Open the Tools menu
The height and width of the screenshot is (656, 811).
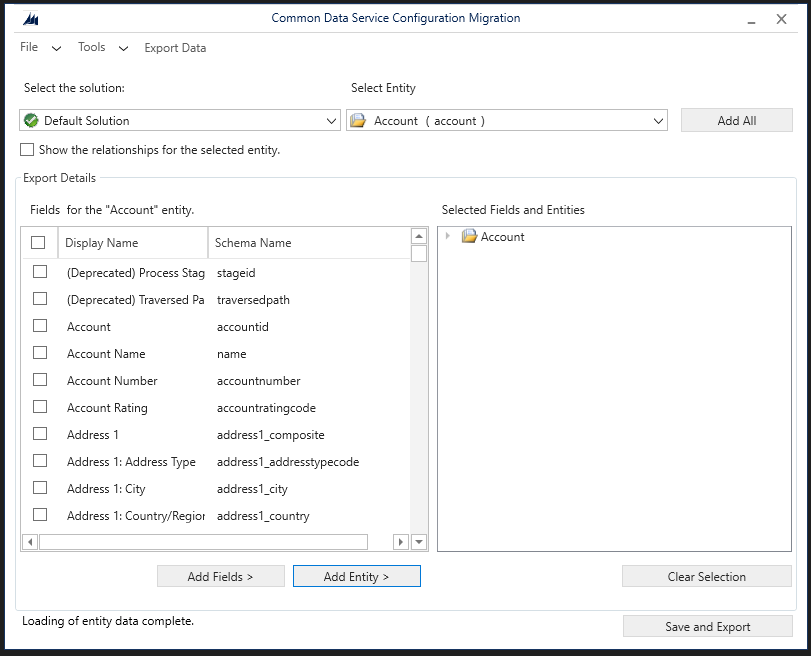(x=91, y=47)
